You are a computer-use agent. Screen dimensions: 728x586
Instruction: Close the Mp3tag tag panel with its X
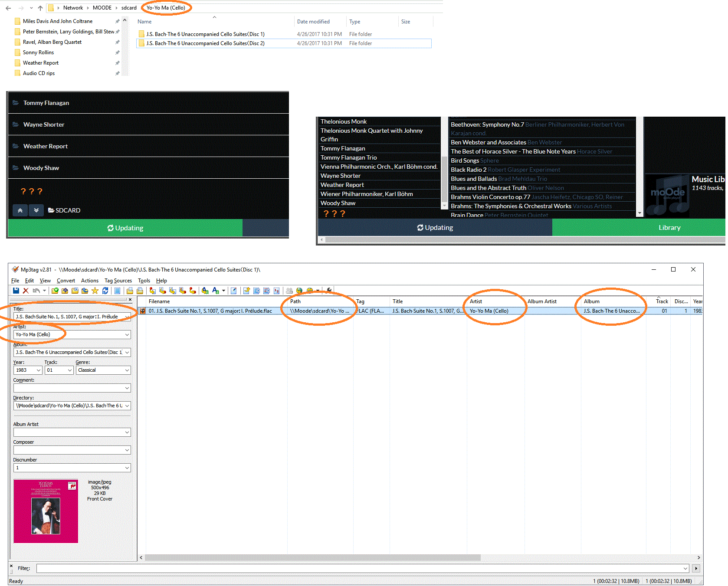click(x=130, y=299)
